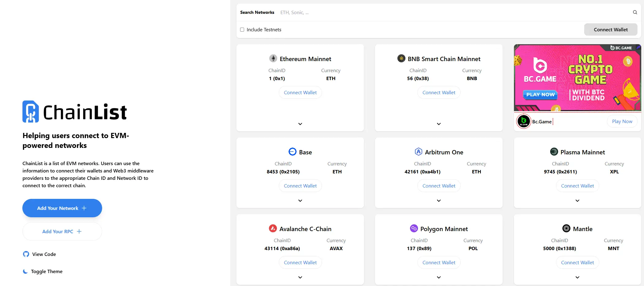Image resolution: width=644 pixels, height=286 pixels.
Task: Toggle Theme with the moon icon
Action: 25,271
